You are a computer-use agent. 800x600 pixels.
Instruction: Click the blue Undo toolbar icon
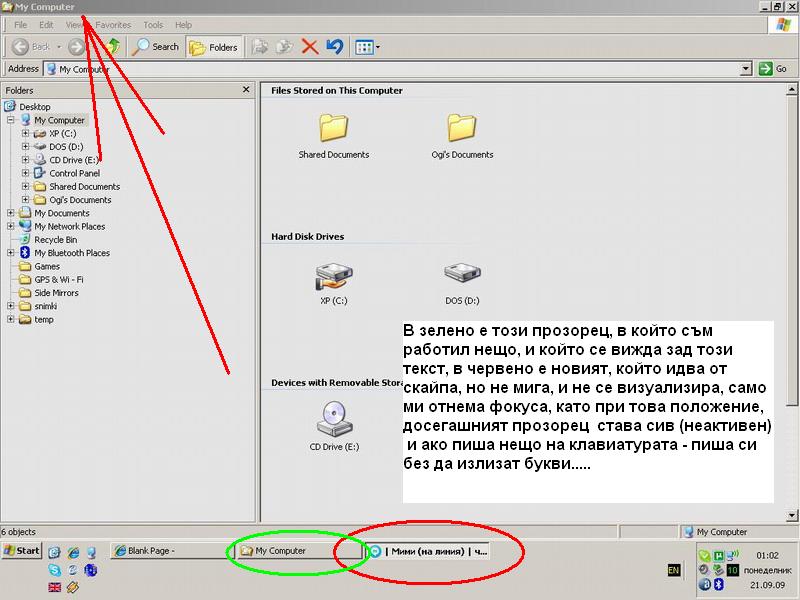click(x=334, y=46)
